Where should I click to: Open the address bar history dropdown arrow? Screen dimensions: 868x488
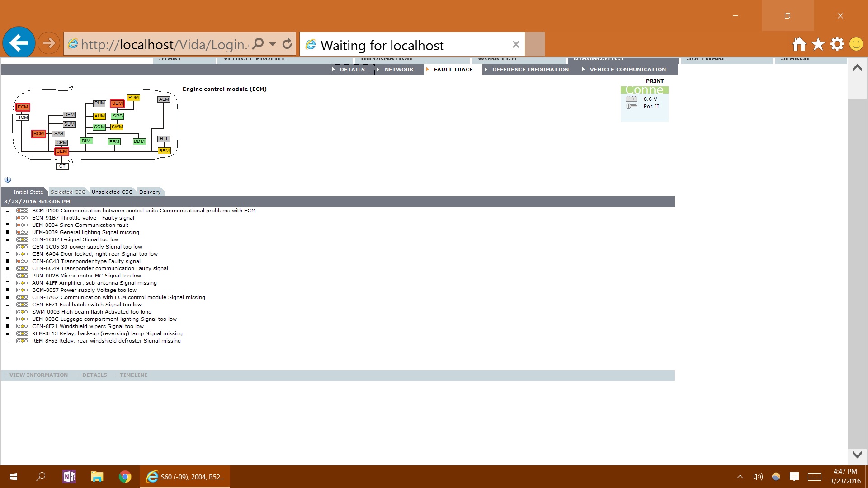[273, 44]
